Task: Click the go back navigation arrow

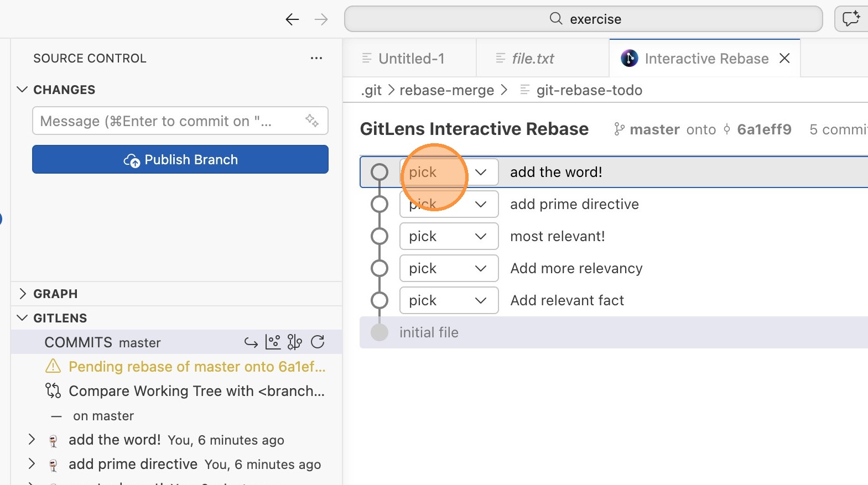Action: click(292, 19)
